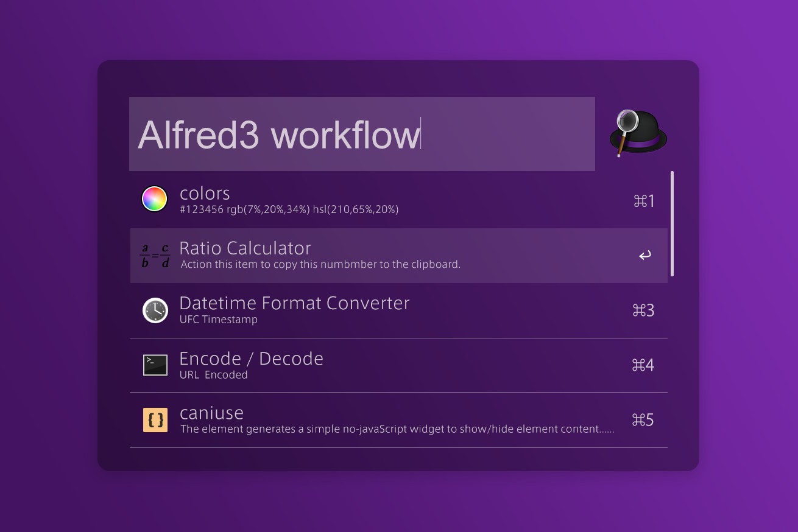Click the #123456 rgb hsl subtitle text
The image size is (798, 532).
click(x=289, y=209)
